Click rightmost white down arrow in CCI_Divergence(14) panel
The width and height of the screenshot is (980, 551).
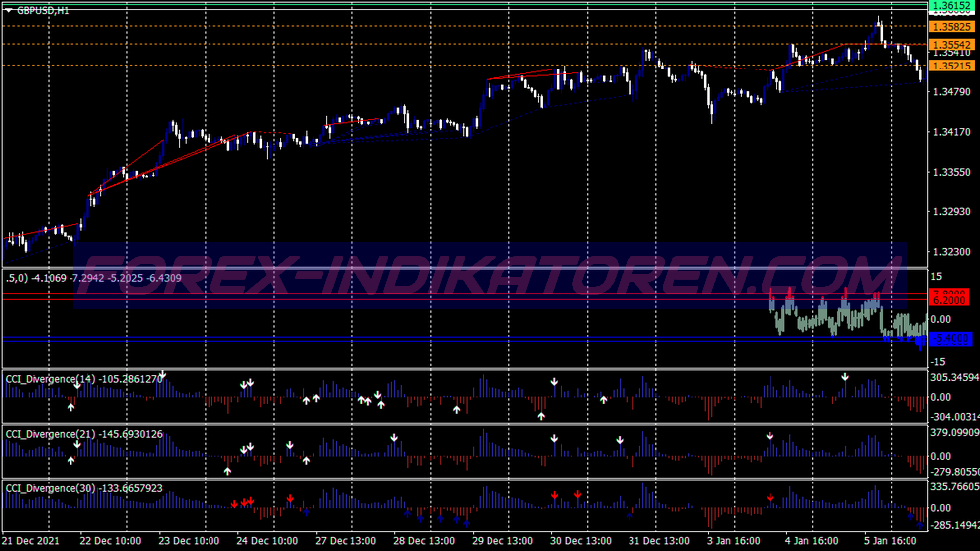pos(845,377)
